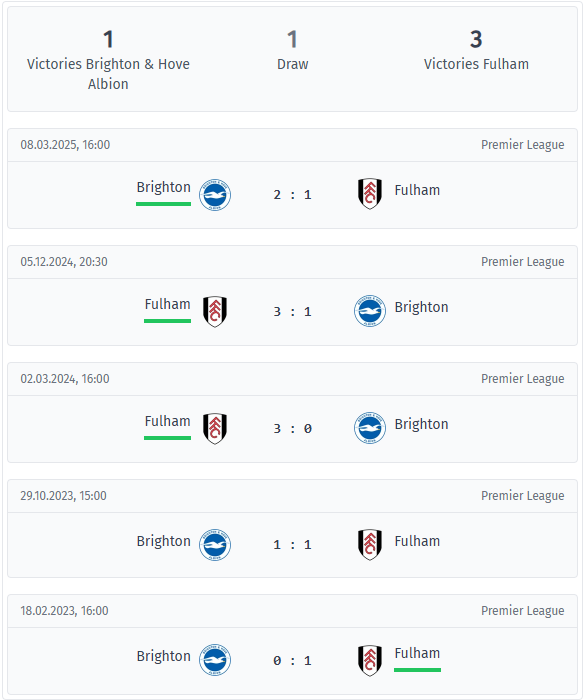Click the Victories Fulham statistic
The width and height of the screenshot is (585, 700).
[x=476, y=50]
